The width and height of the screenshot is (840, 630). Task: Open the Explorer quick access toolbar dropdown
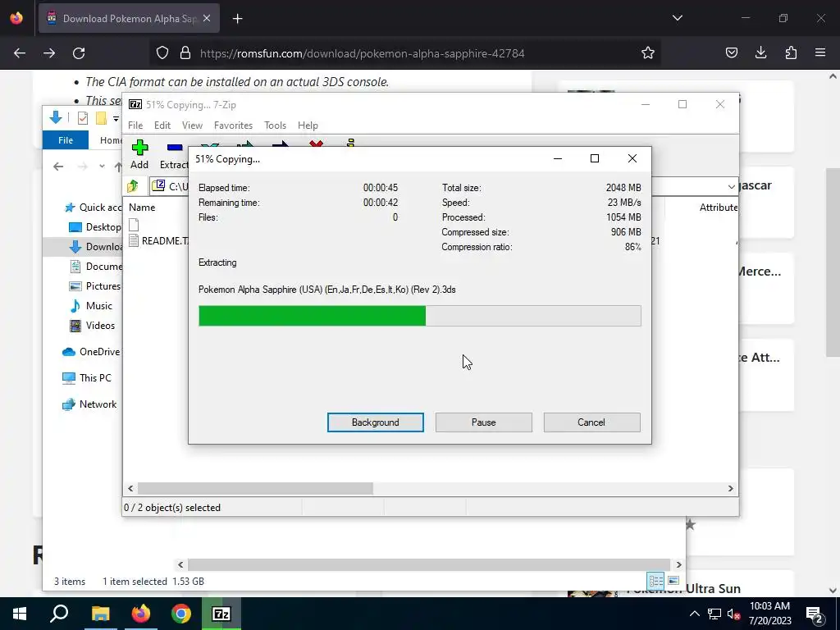point(116,118)
